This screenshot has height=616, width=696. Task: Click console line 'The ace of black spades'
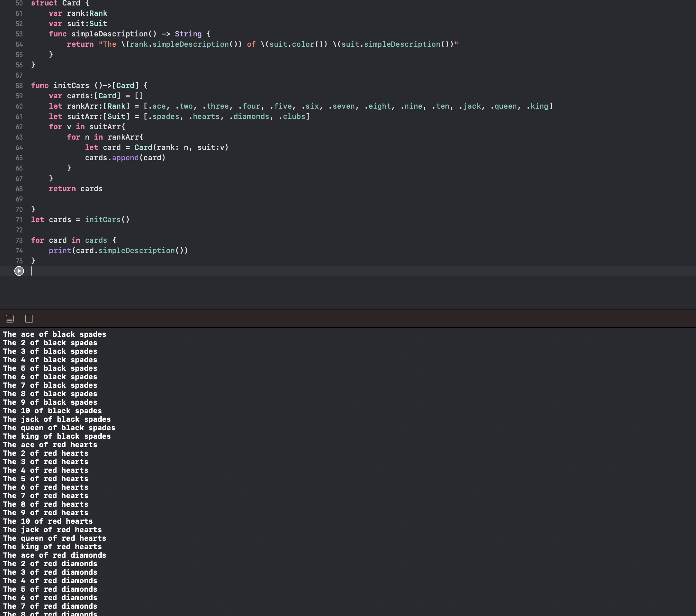pos(55,334)
